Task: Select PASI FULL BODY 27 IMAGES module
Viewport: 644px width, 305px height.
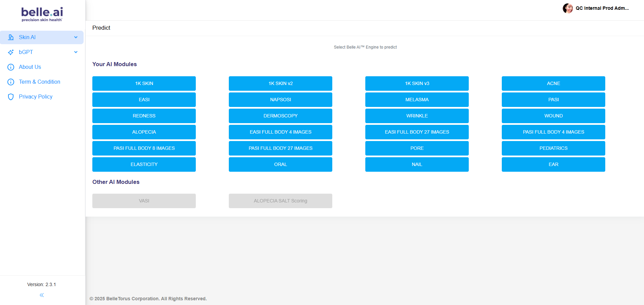Action: [280, 148]
